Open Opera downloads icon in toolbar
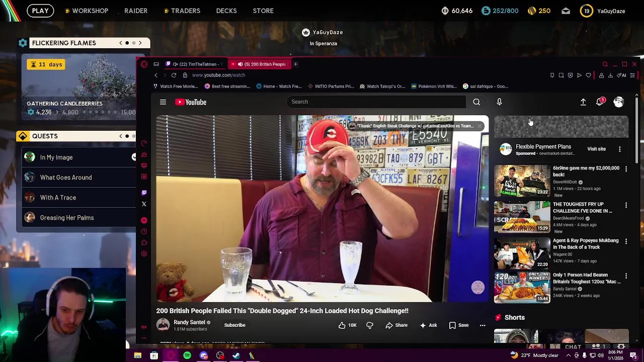The width and height of the screenshot is (644, 362). coord(610,75)
